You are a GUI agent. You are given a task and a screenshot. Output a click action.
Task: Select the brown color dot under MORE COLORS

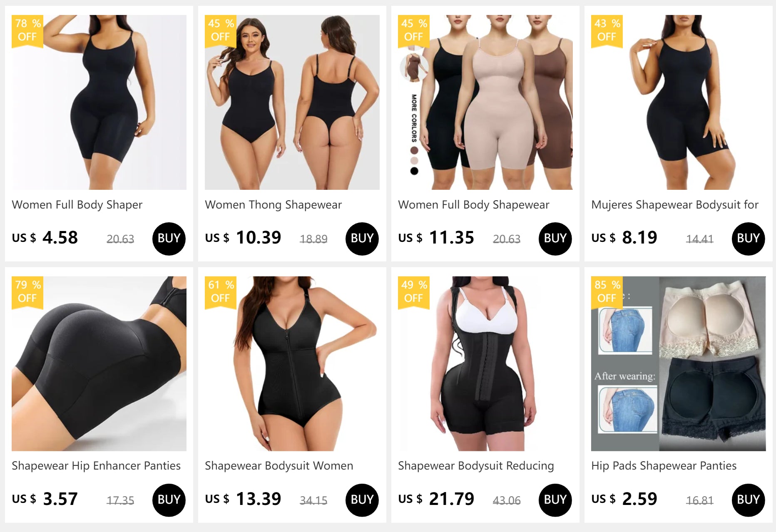(x=414, y=150)
